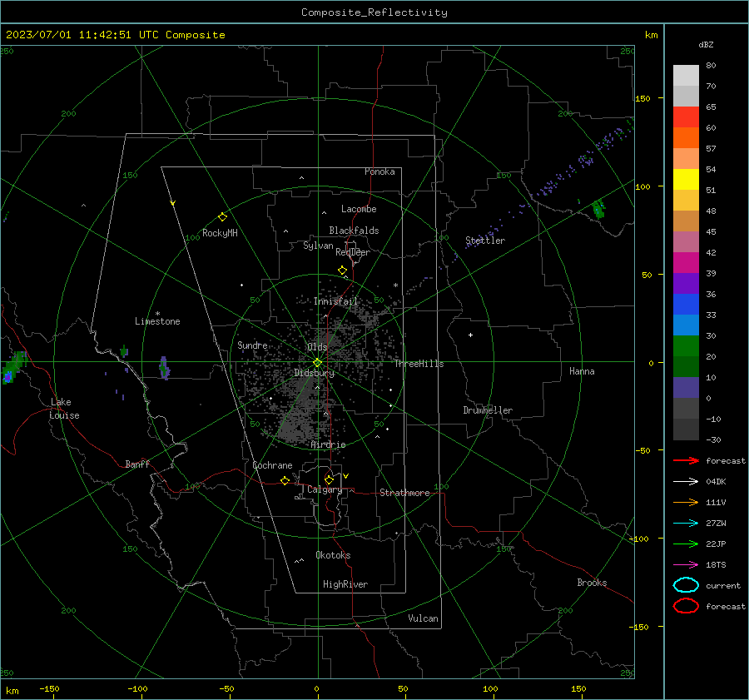Click the Ponoka city label
The height and width of the screenshot is (700, 749).
379,171
